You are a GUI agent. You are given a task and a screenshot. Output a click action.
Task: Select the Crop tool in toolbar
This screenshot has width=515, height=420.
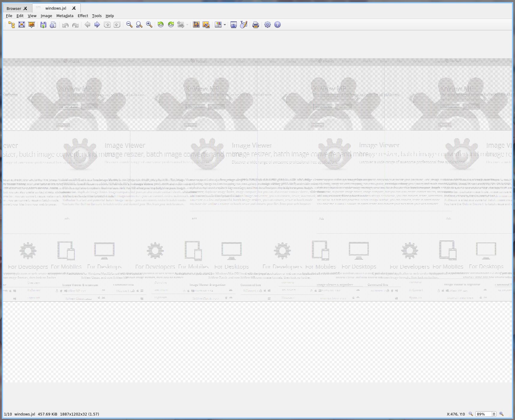[x=196, y=25]
